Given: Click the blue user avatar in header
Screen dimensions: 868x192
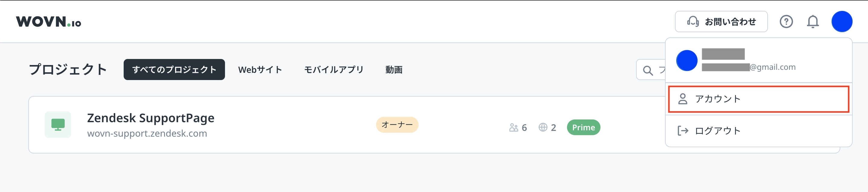Looking at the screenshot, I should click(x=841, y=22).
